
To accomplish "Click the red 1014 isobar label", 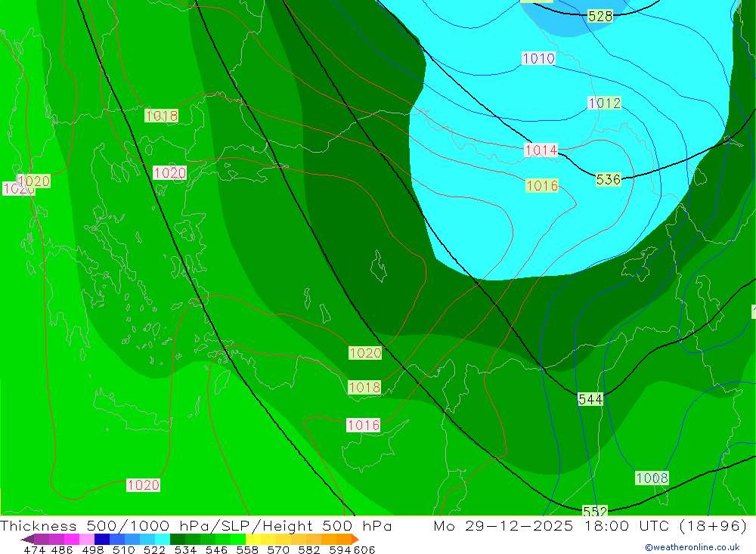I will 541,150.
